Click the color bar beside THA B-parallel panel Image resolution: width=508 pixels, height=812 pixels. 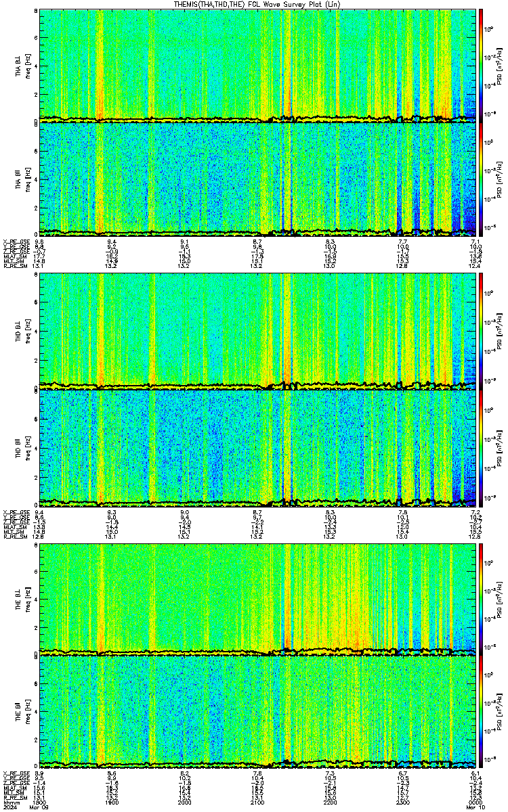[482, 179]
